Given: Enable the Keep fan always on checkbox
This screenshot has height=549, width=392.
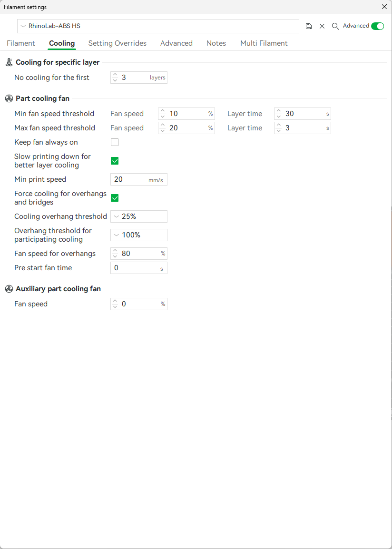Looking at the screenshot, I should pos(115,142).
